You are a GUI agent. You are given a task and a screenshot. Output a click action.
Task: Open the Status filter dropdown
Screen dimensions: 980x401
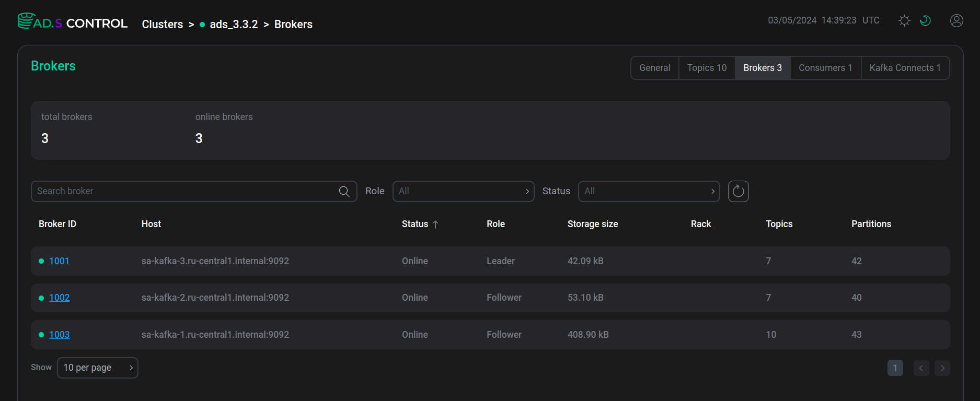[x=649, y=191]
